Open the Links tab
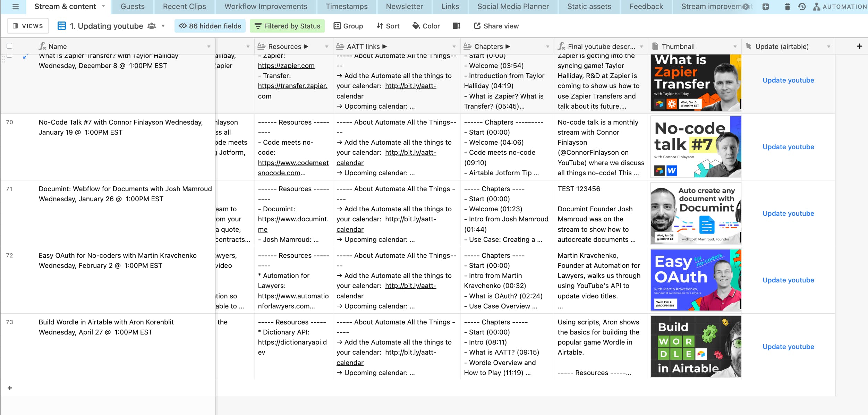The image size is (868, 415). [450, 7]
